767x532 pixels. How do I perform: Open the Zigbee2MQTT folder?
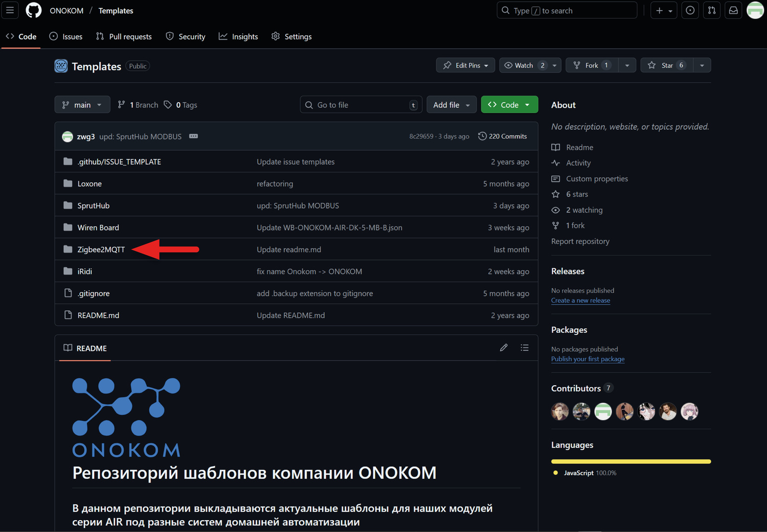pyautogui.click(x=101, y=249)
